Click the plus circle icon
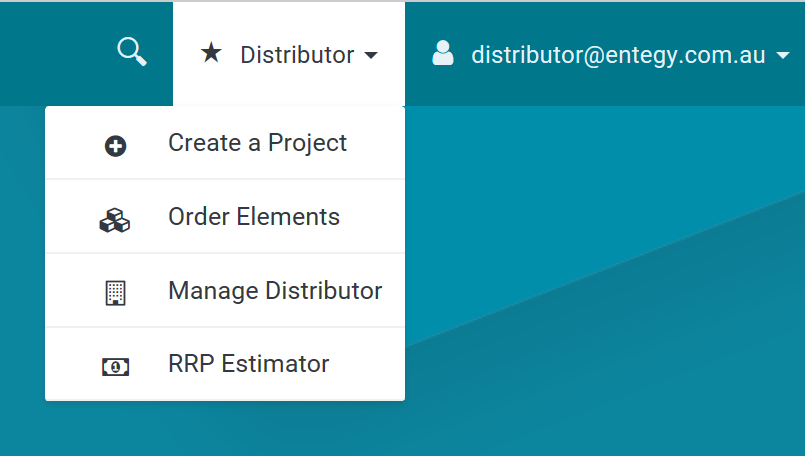Screen dimensions: 805x456 coord(116,146)
